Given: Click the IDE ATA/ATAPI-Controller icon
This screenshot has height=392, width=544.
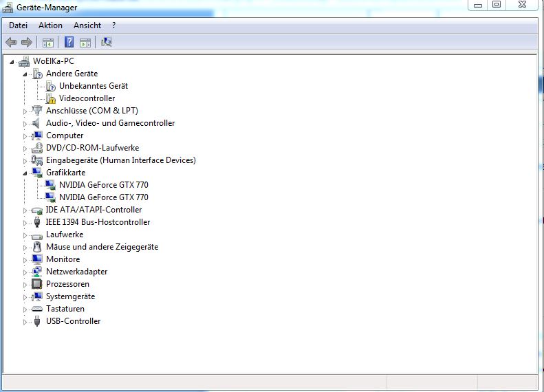Looking at the screenshot, I should tap(36, 210).
